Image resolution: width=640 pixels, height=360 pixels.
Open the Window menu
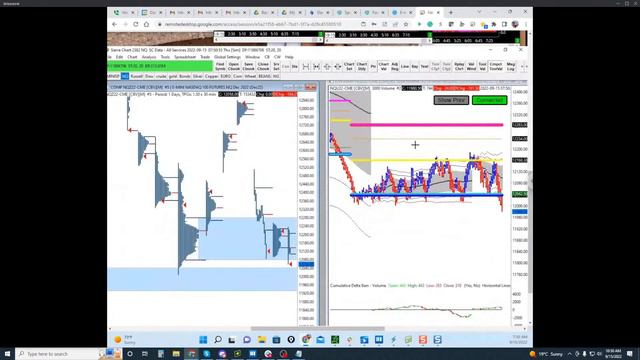252,57
